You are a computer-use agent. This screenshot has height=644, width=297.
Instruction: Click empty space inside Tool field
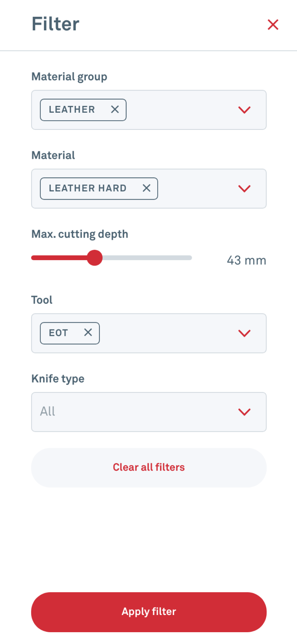[164, 333]
